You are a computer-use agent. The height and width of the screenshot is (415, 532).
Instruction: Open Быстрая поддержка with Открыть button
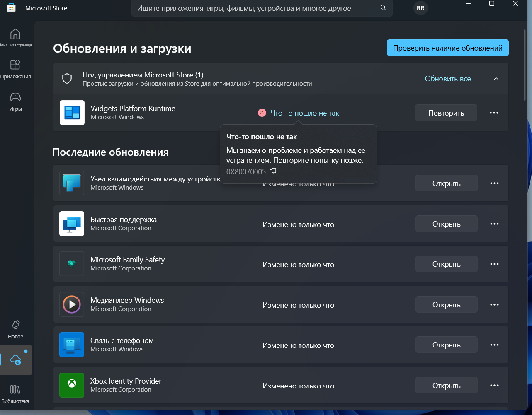[x=447, y=224]
